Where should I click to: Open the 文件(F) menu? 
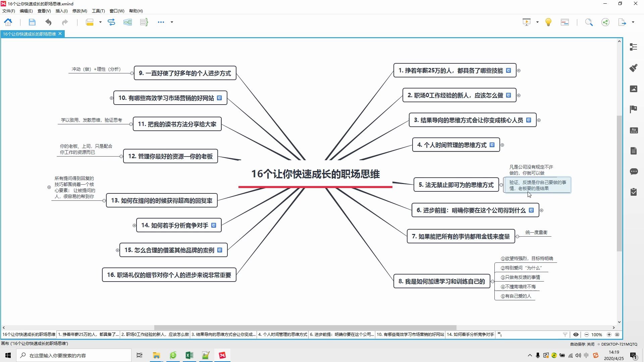(9, 11)
